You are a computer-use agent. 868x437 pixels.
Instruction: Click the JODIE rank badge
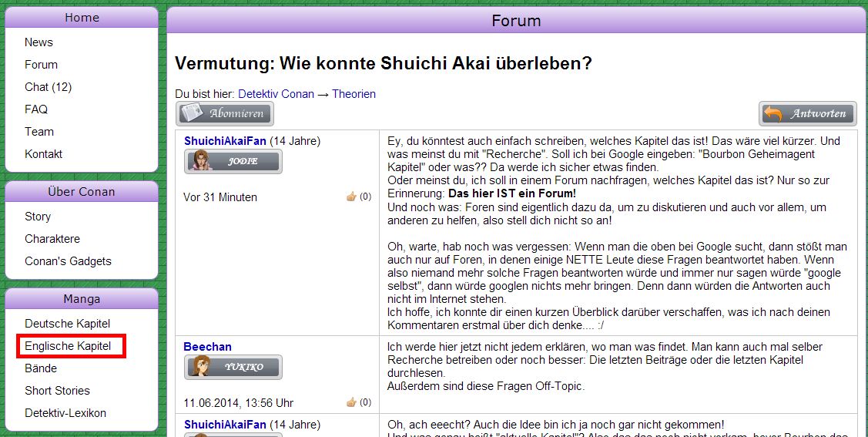tap(233, 162)
